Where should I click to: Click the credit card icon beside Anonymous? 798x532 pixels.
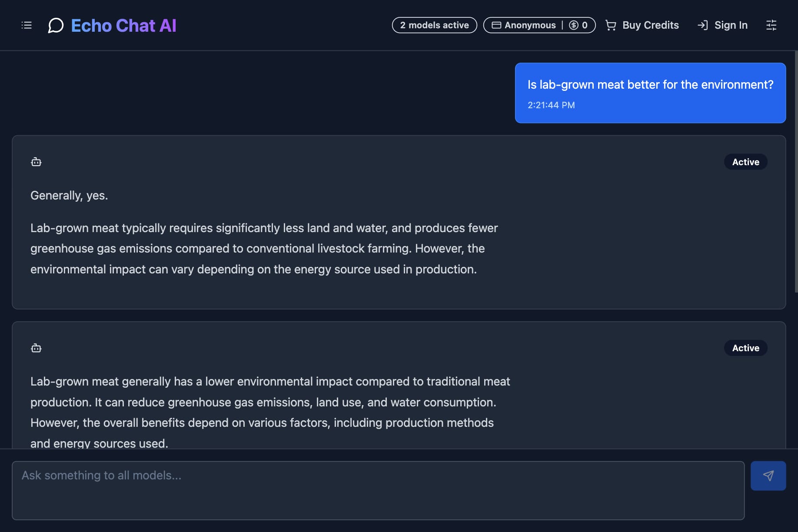[x=496, y=25]
